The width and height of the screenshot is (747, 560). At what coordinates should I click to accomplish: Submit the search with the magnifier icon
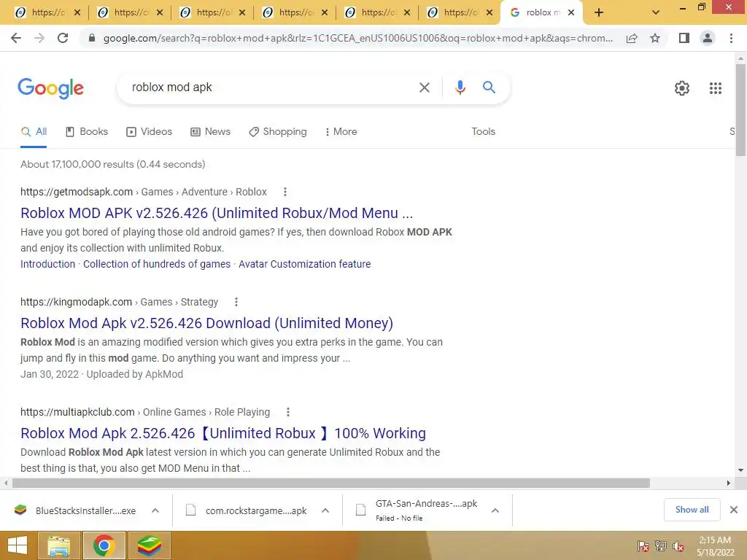coord(489,87)
